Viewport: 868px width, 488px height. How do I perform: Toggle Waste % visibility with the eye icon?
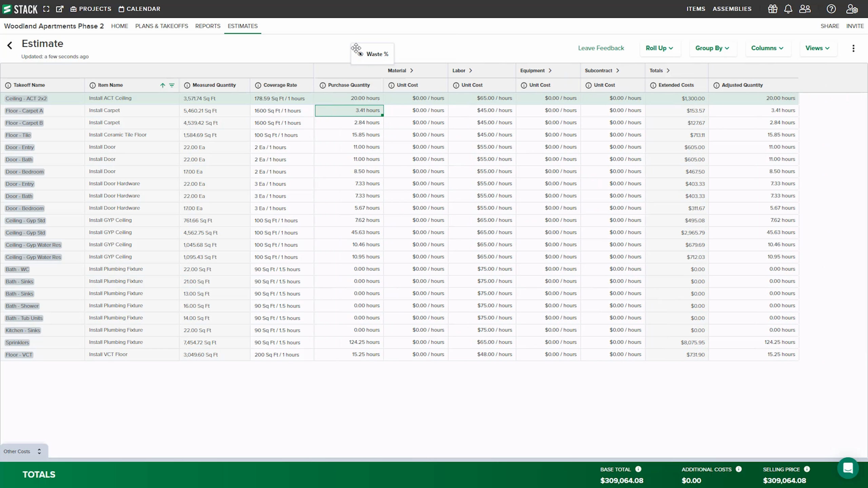[x=360, y=54]
